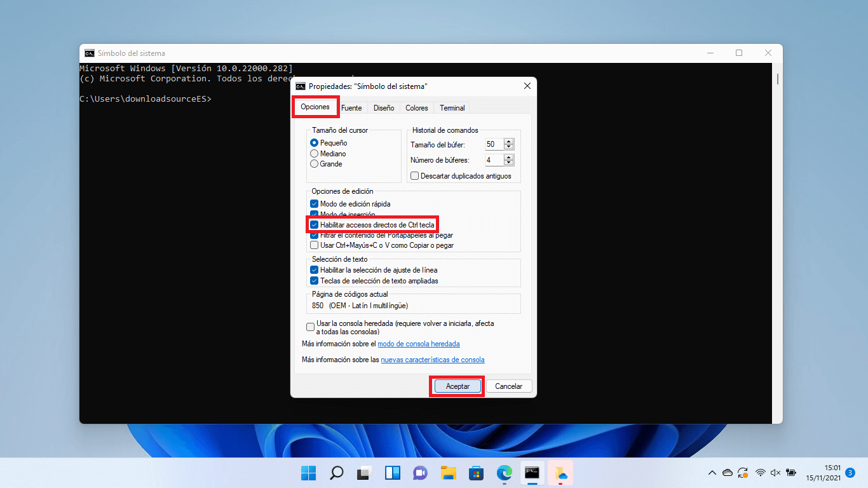Select the Mediano cursor size
This screenshot has height=488, width=868.
[x=314, y=154]
